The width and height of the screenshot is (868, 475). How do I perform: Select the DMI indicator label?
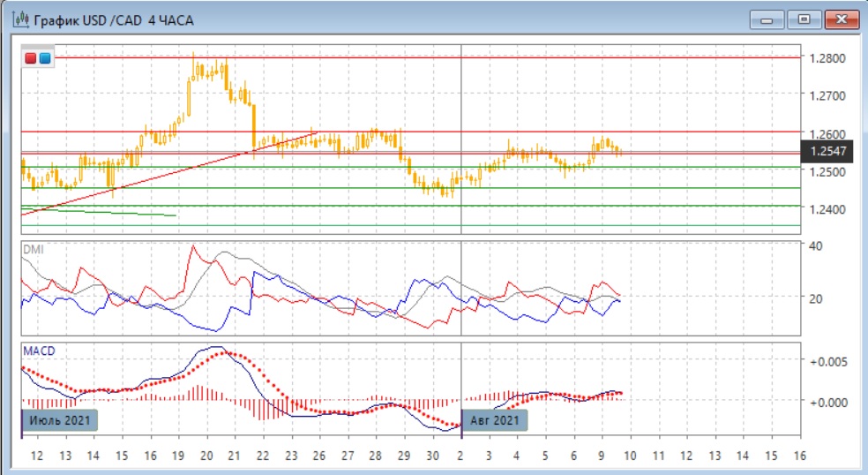coord(33,250)
